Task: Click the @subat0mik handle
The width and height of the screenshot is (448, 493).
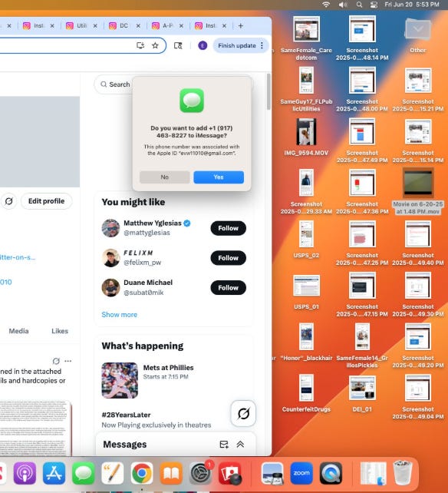Action: coord(143,293)
